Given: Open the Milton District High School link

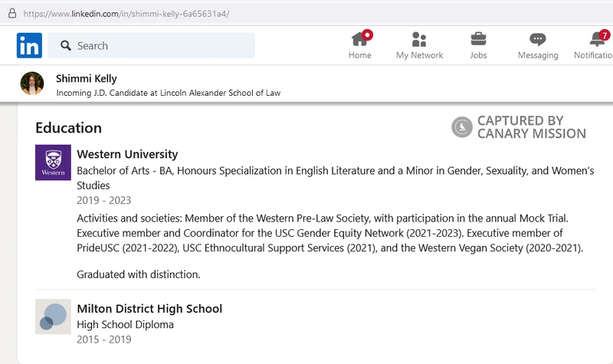Looking at the screenshot, I should point(149,309).
